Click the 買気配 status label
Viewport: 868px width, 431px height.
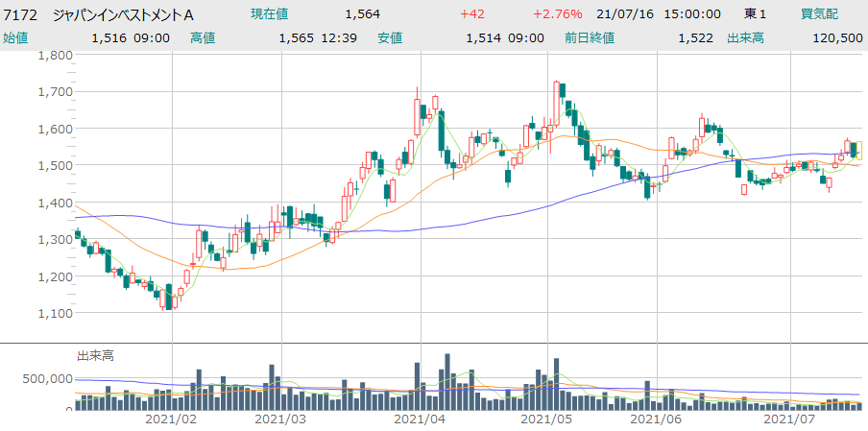coord(819,14)
